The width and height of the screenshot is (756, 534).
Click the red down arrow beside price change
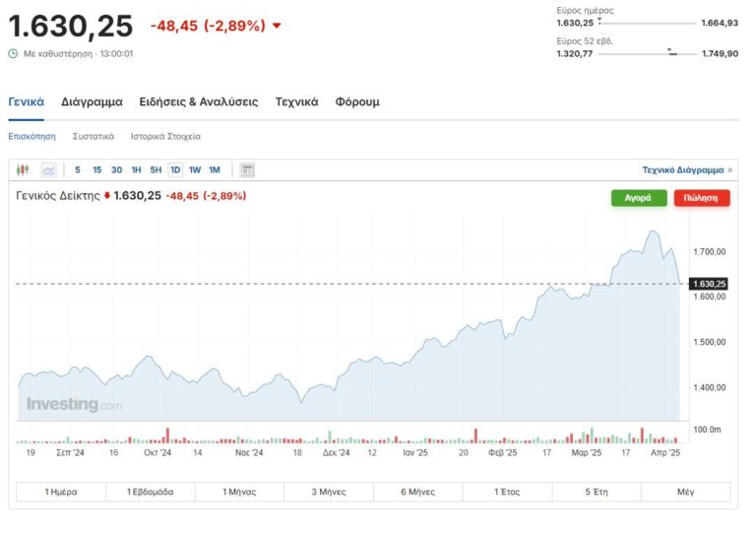[x=277, y=26]
